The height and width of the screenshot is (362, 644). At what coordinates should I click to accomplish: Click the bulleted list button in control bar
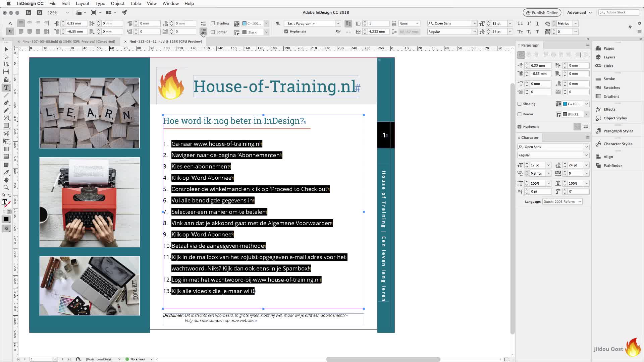[203, 23]
